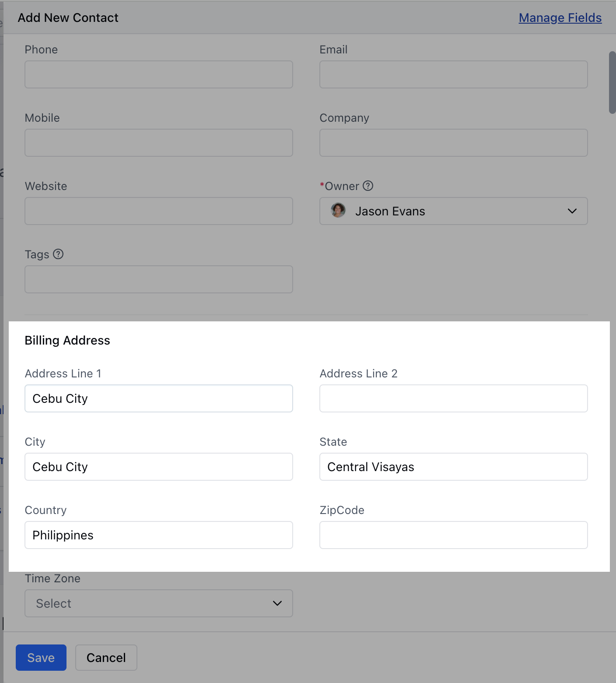Viewport: 616px width, 683px height.
Task: Cancel adding the contact
Action: [106, 658]
